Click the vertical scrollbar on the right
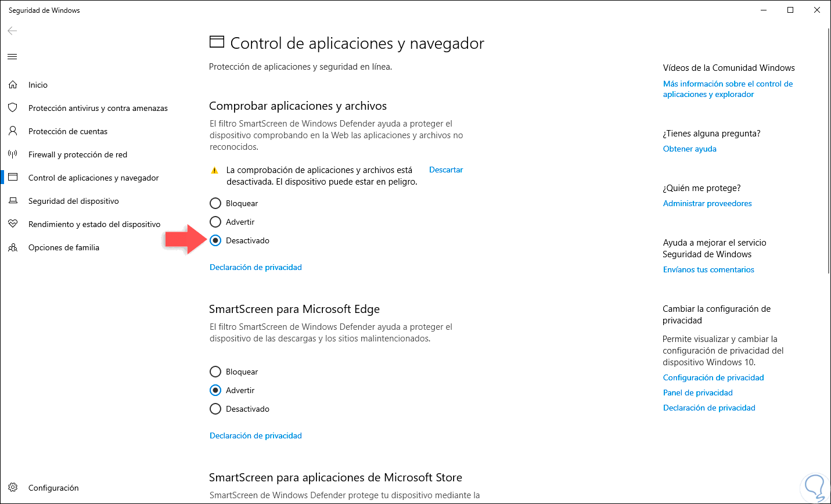The height and width of the screenshot is (504, 831). pos(828,151)
